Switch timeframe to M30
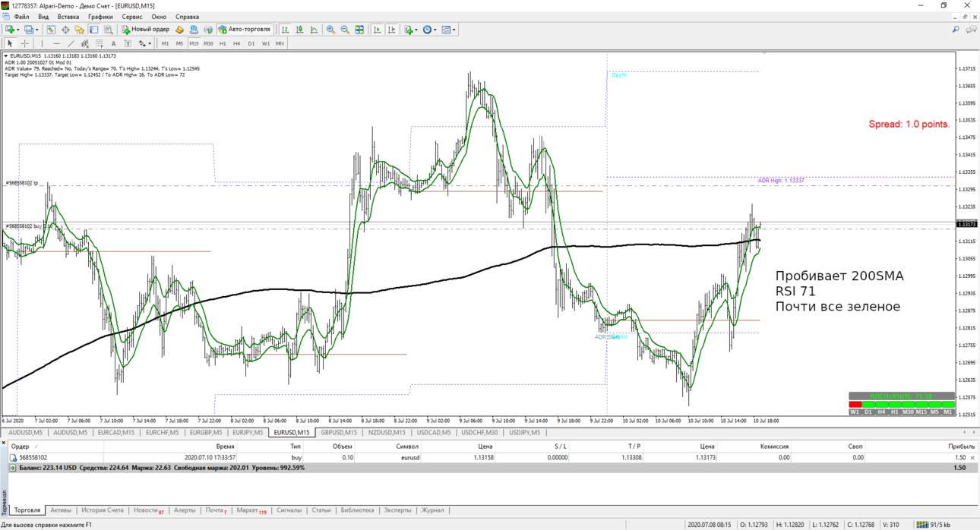 pos(208,43)
